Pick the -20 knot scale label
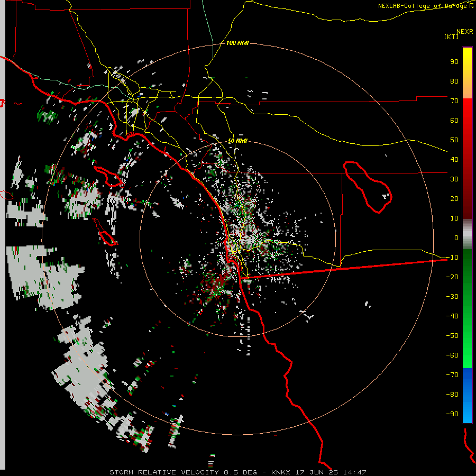476x476 pixels. click(x=452, y=277)
